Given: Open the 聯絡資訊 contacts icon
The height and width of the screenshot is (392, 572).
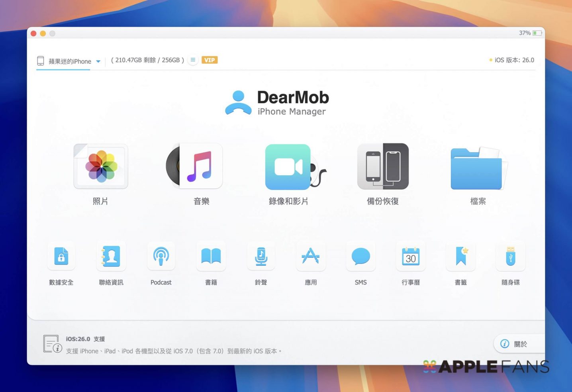Looking at the screenshot, I should point(111,257).
